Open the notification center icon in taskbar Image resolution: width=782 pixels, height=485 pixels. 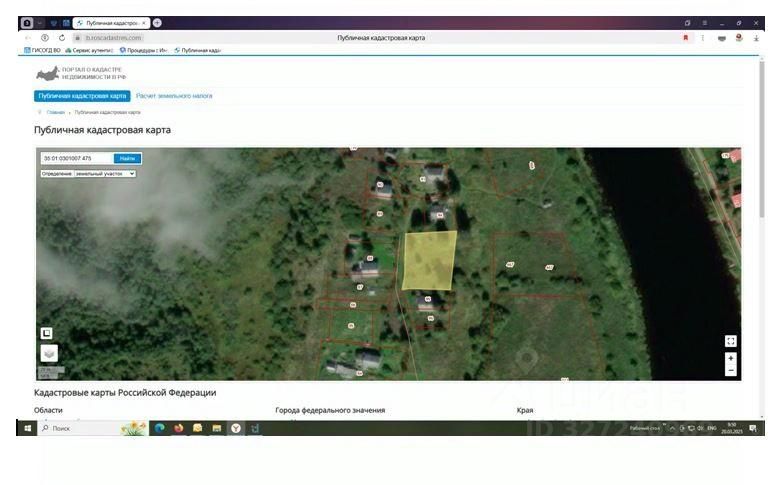tap(753, 428)
